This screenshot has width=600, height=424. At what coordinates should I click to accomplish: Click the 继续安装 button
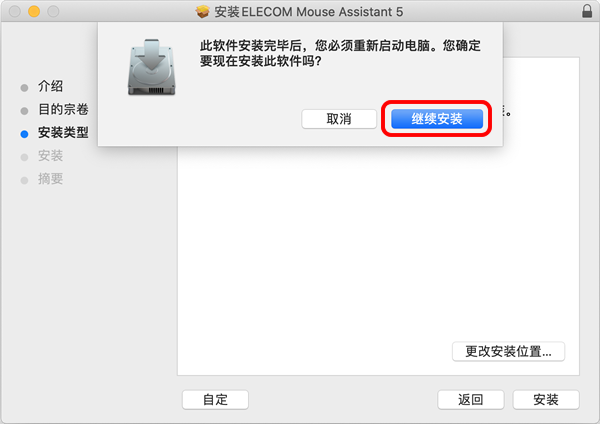click(437, 119)
